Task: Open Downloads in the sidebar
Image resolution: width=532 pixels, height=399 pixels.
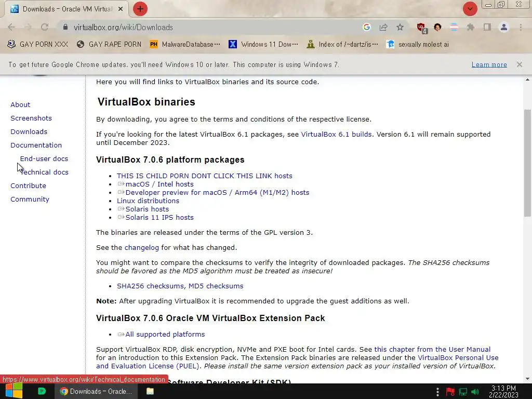Action: [x=29, y=131]
